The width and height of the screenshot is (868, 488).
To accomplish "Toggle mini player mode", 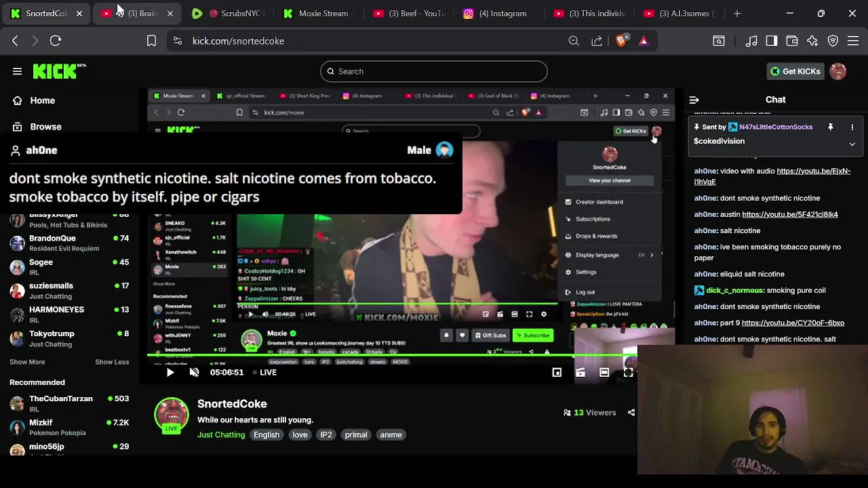I will (x=557, y=372).
